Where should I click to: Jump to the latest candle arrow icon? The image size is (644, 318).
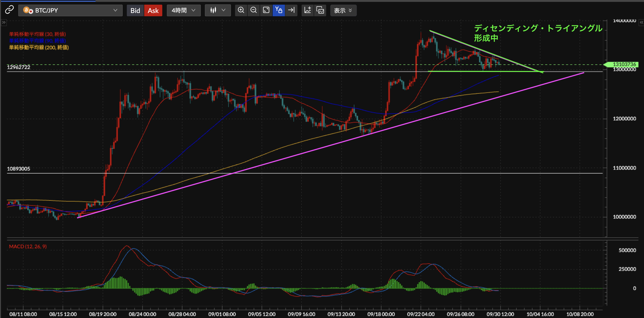pyautogui.click(x=291, y=10)
